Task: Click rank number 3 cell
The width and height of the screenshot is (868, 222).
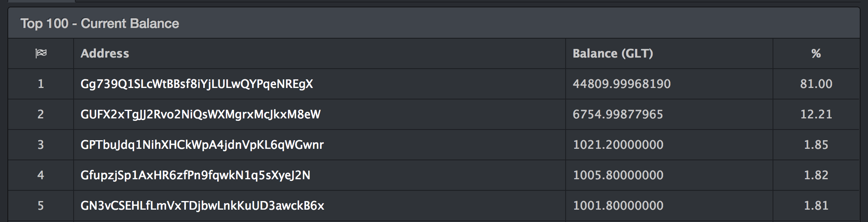Action: pos(41,145)
